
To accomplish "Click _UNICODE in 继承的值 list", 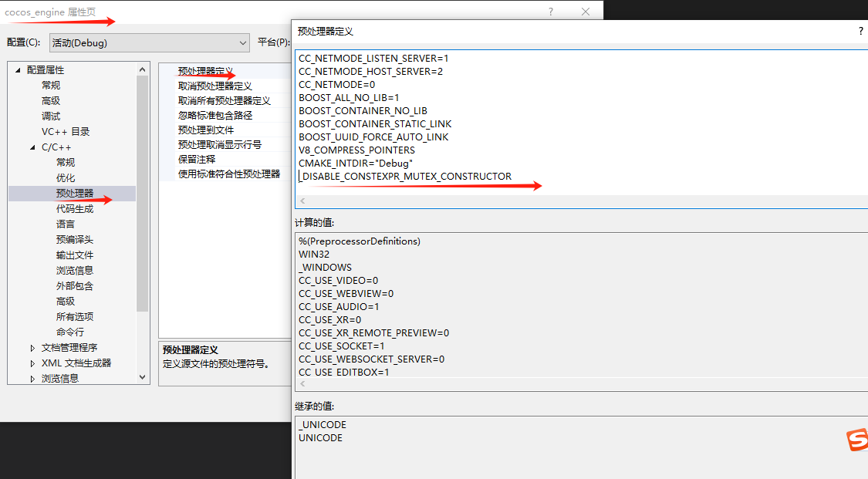I will [x=323, y=425].
